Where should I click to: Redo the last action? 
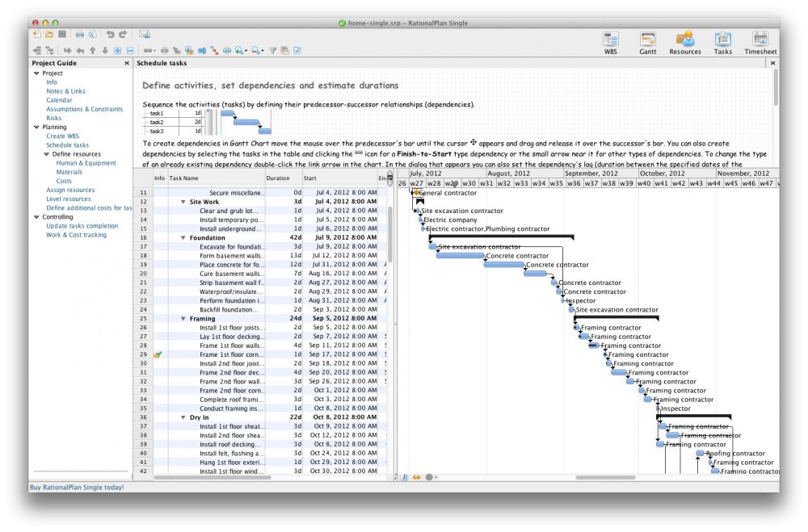coord(122,34)
